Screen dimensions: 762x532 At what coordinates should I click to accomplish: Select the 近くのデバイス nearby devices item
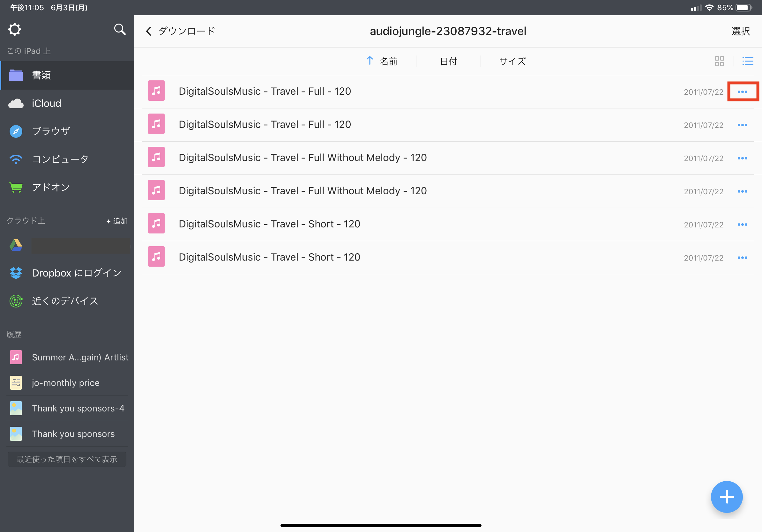[x=65, y=301]
